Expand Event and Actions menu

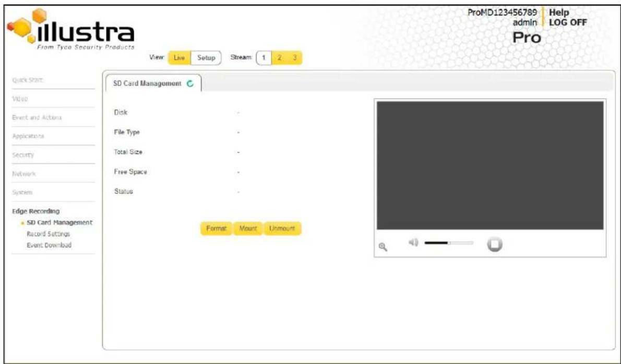tap(37, 117)
